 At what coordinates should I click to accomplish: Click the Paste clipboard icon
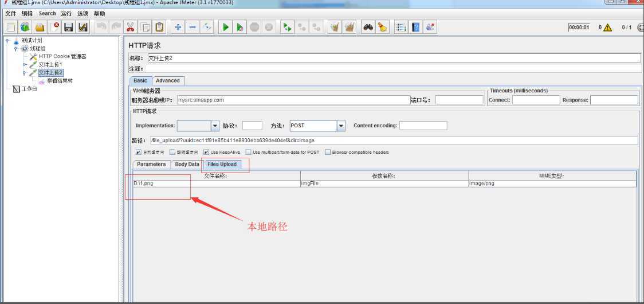[159, 27]
